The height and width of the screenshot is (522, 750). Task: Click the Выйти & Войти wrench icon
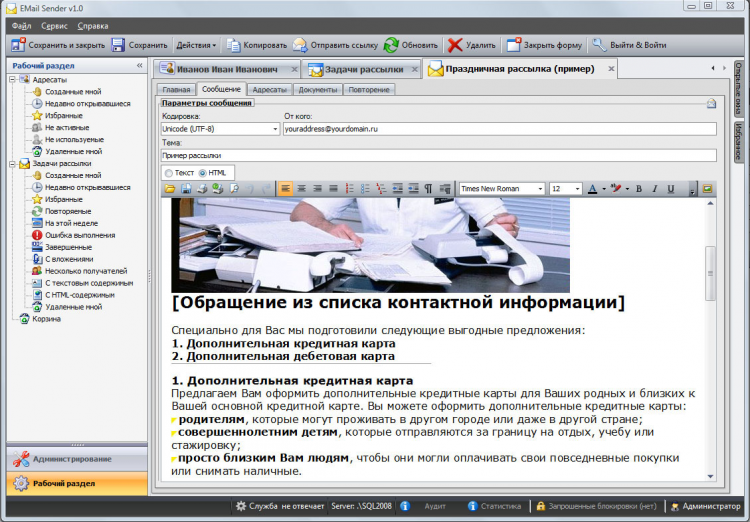599,44
